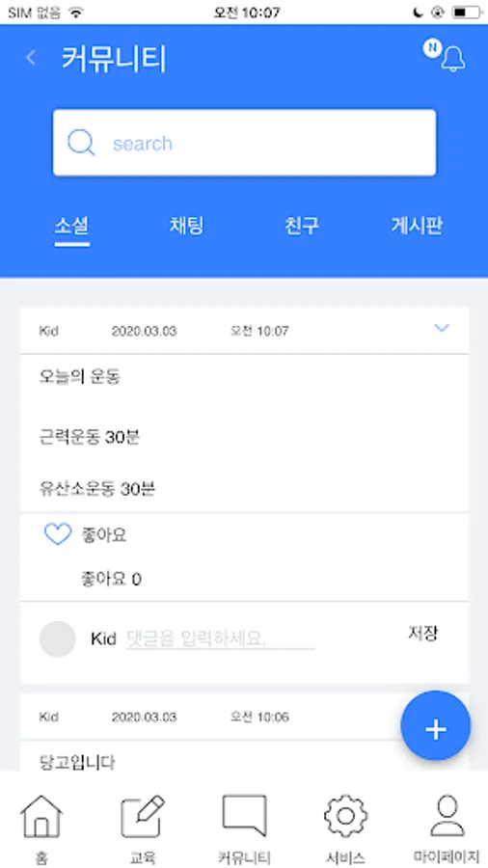The width and height of the screenshot is (488, 868).
Task: Toggle the heart like on 오늘의 운동 post
Action: click(58, 534)
